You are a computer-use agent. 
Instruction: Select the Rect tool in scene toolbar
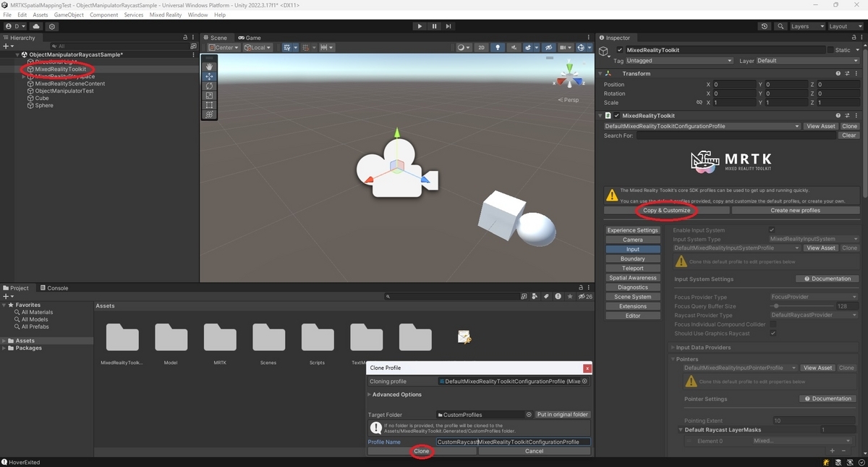click(x=210, y=104)
